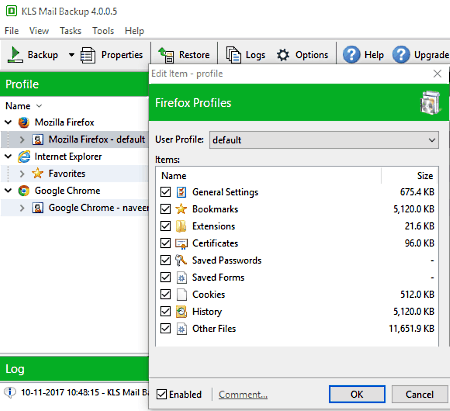Select the Bookmarks row label

pos(215,209)
